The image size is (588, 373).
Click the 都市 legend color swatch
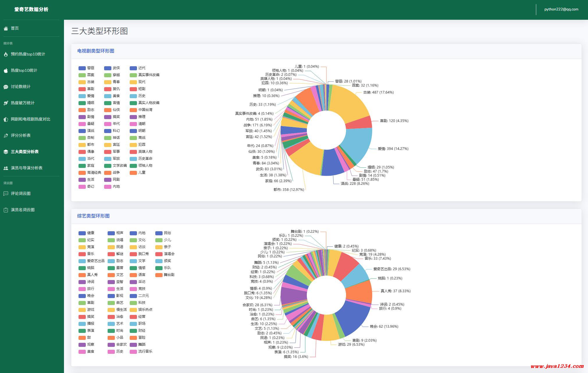pos(82,145)
